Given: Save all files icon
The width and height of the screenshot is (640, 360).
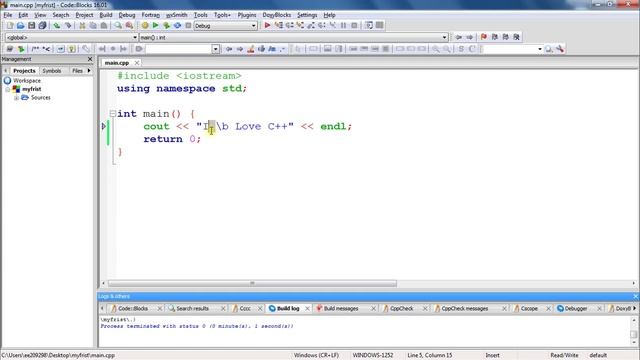Looking at the screenshot, I should pyautogui.click(x=42, y=25).
